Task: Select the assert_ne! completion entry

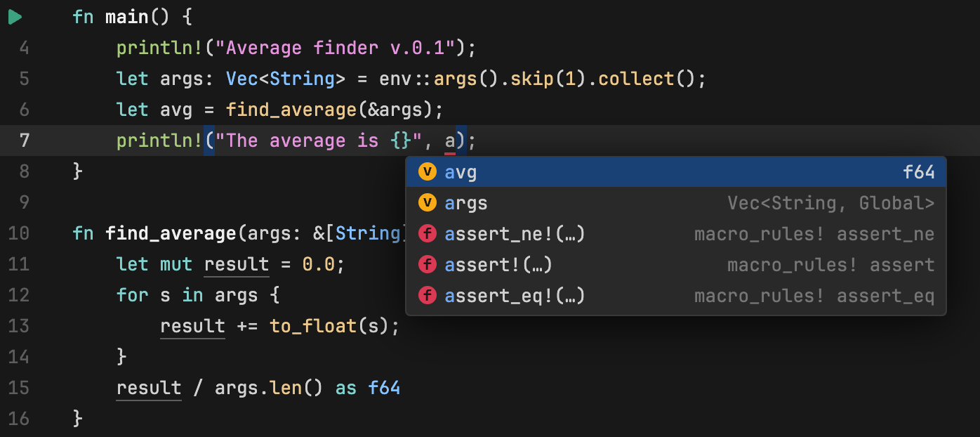Action: [x=515, y=233]
